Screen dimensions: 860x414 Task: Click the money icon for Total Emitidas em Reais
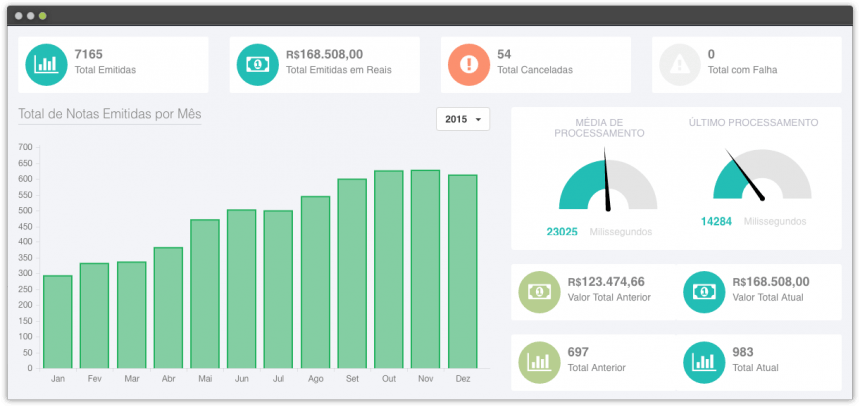coord(257,65)
